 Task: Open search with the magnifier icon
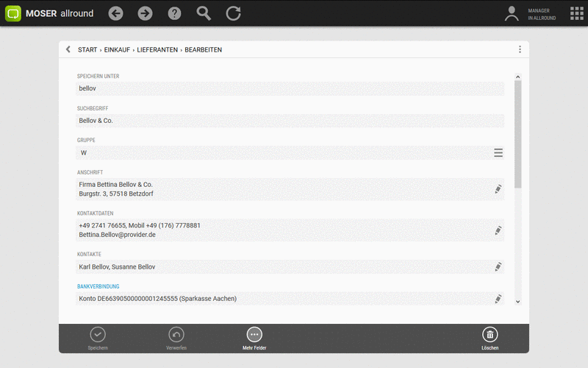[204, 13]
